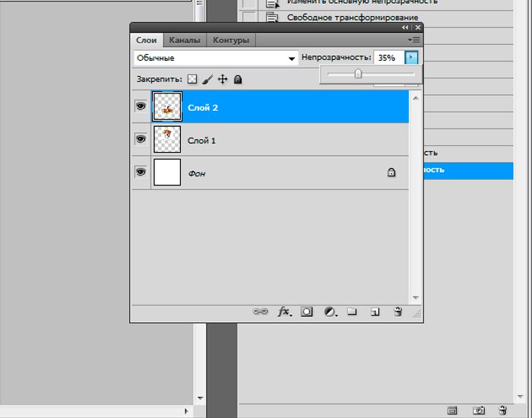Click the opacity slider arrow button

(411, 58)
